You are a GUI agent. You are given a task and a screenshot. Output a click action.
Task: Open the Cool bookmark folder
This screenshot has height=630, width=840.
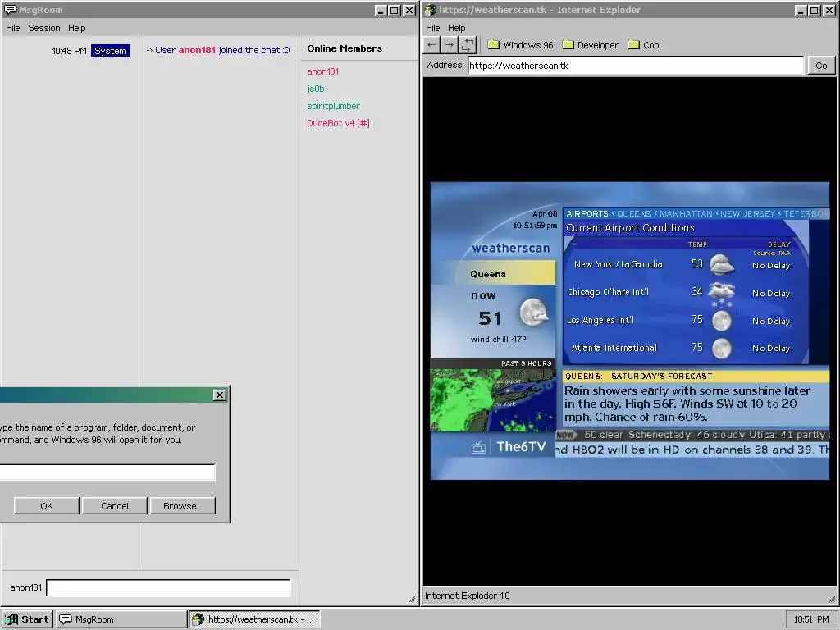(645, 45)
